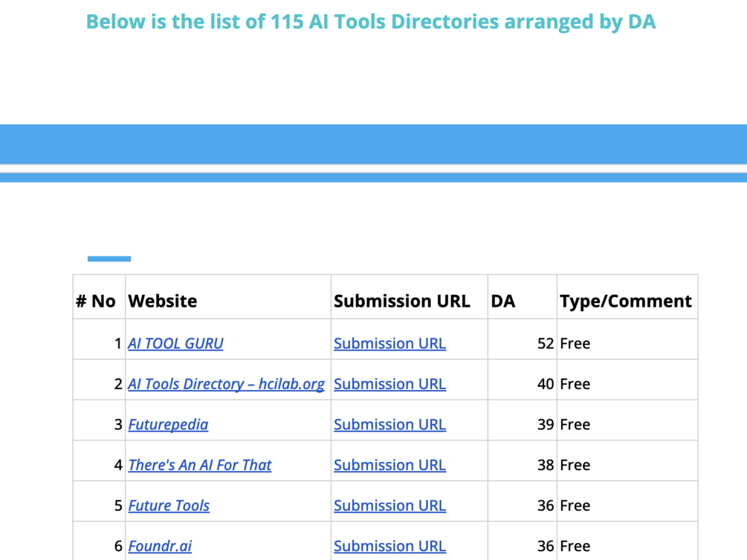Open Submission URL in the Future Tools row

[389, 505]
